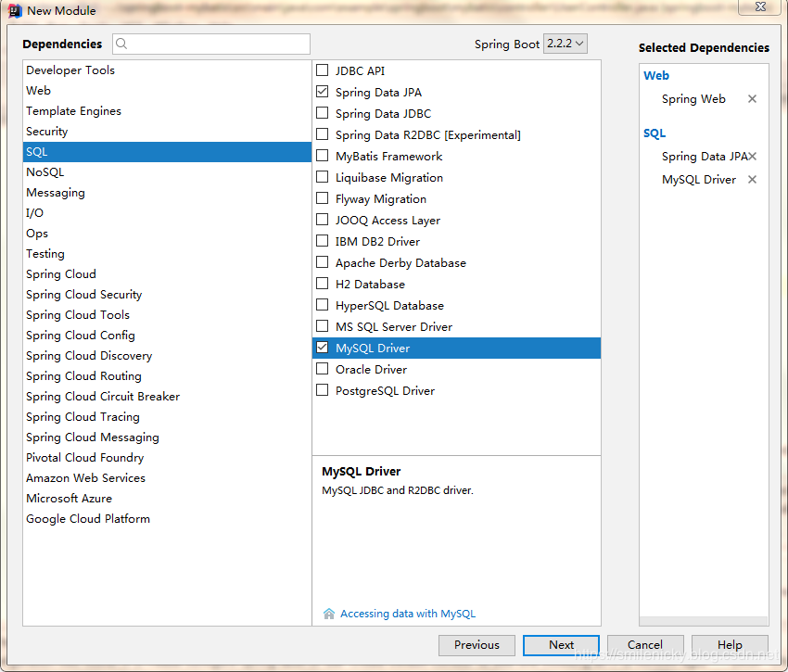The image size is (788, 672).
Task: Choose the Security category
Action: 167,132
